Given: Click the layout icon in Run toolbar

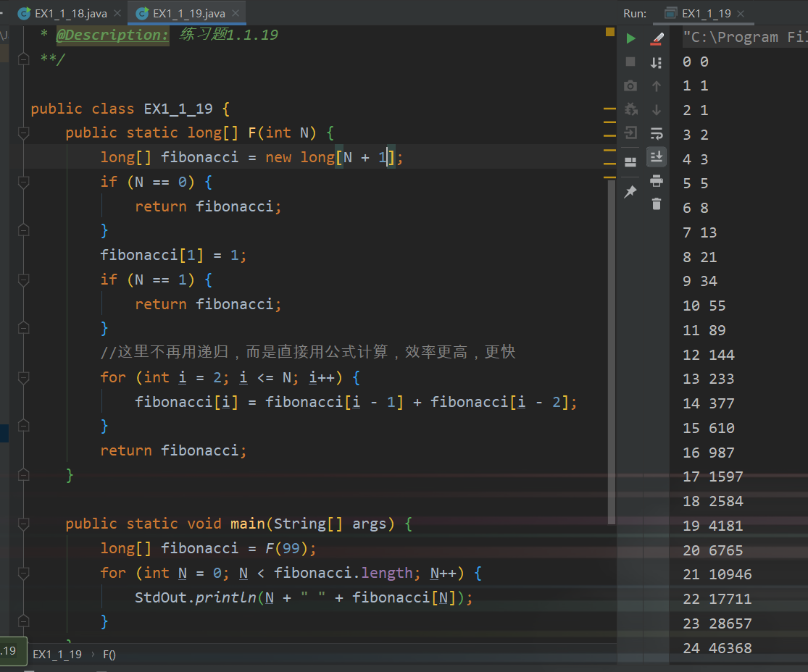Looking at the screenshot, I should click(630, 162).
